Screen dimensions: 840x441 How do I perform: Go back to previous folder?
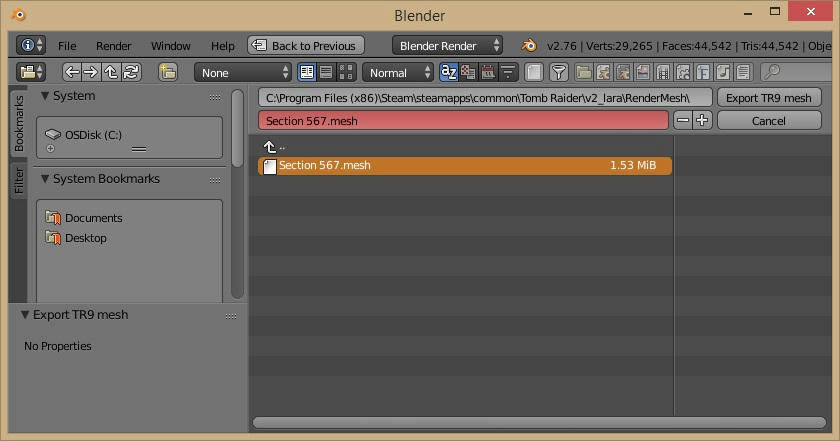coord(72,72)
